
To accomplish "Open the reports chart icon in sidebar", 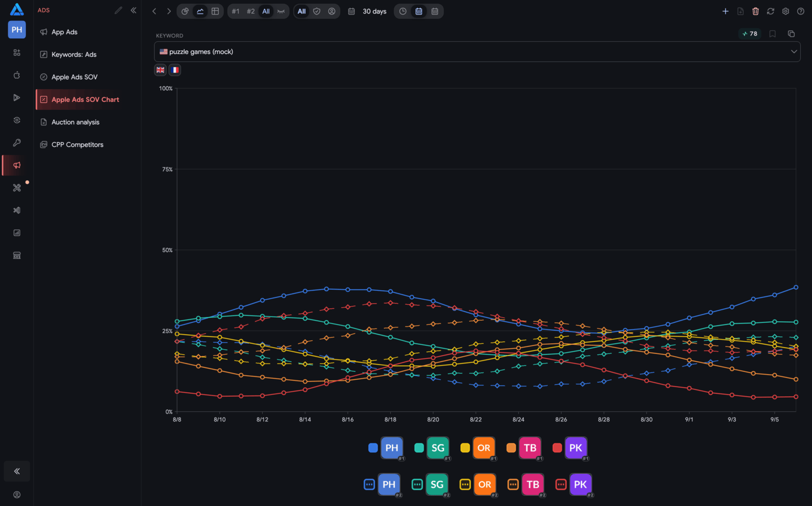I will pos(17,233).
